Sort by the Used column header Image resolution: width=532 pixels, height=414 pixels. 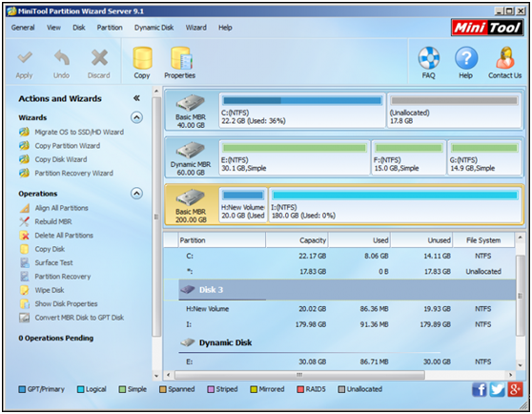click(x=359, y=240)
